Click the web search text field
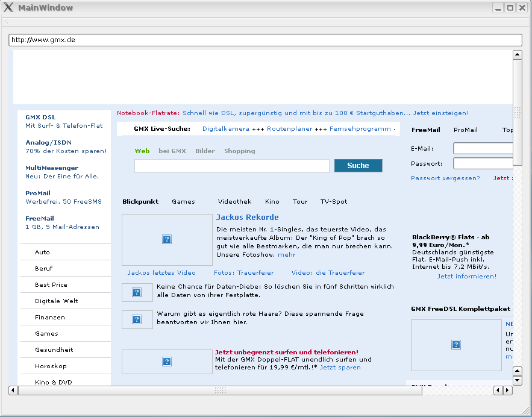Viewport: 532px width, 417px height. pos(232,166)
